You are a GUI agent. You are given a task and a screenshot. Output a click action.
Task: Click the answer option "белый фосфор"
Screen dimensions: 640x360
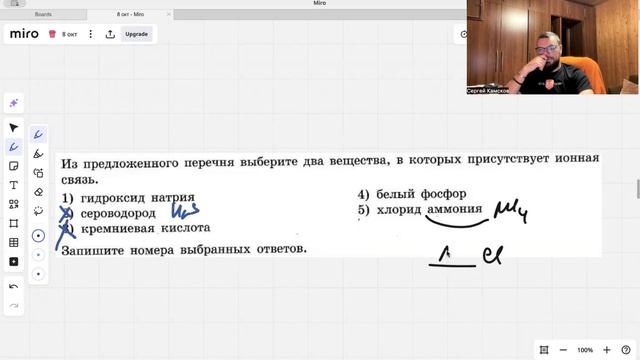point(421,194)
